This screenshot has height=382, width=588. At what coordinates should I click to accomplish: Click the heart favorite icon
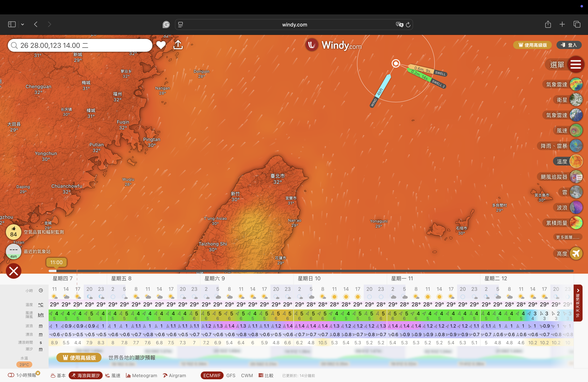point(161,45)
